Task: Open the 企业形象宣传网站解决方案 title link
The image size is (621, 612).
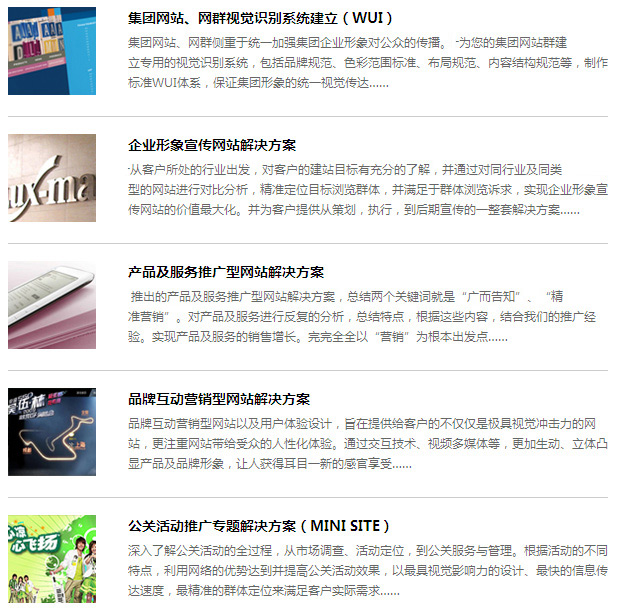Action: pyautogui.click(x=212, y=145)
